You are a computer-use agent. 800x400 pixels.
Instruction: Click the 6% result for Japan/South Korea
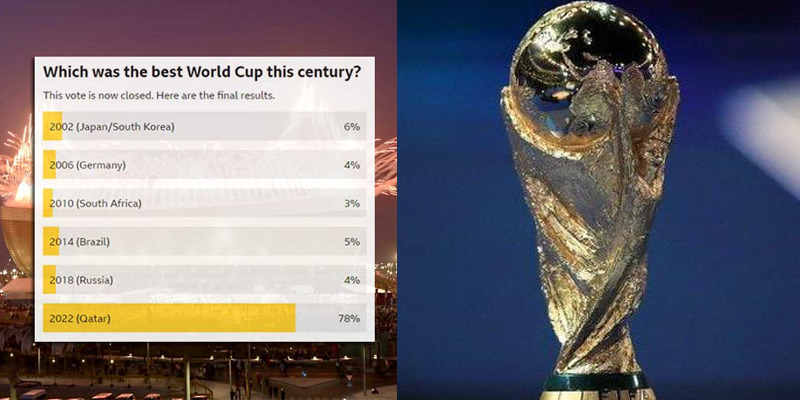pyautogui.click(x=352, y=127)
